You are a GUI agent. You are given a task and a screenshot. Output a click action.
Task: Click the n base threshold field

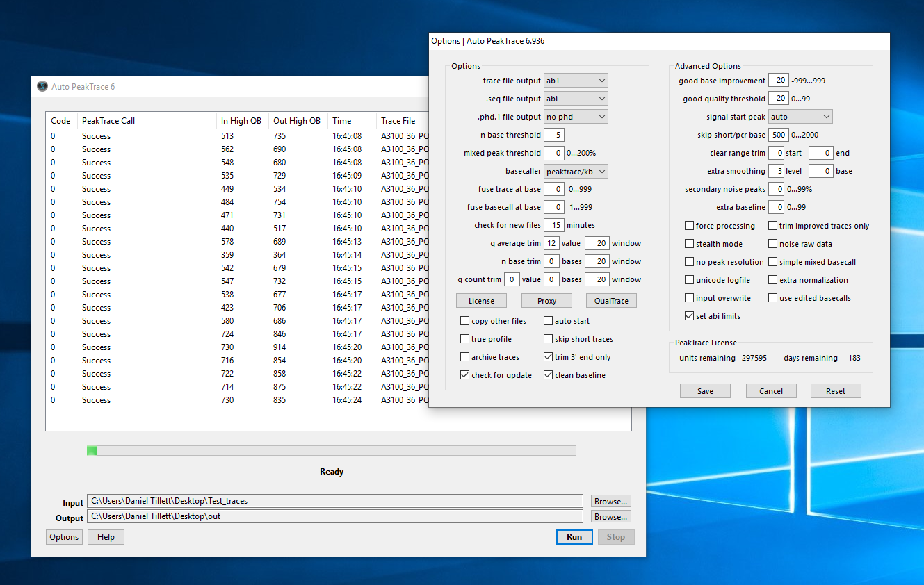point(553,135)
